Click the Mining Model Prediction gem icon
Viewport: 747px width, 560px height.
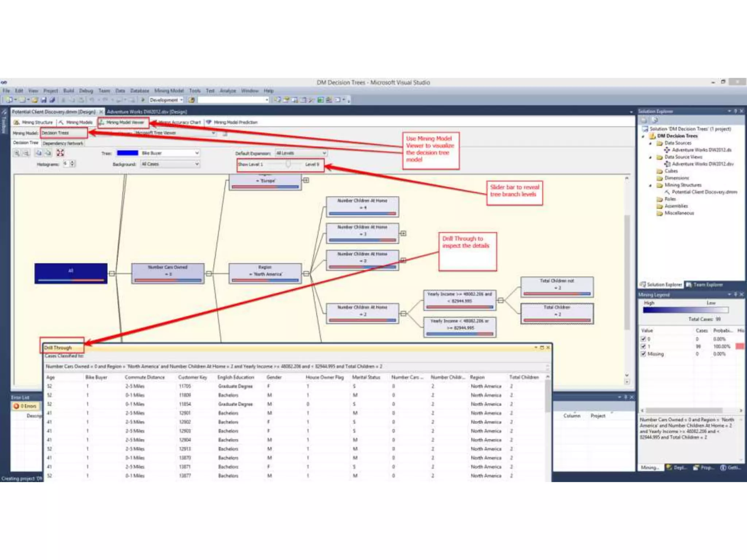coord(209,122)
